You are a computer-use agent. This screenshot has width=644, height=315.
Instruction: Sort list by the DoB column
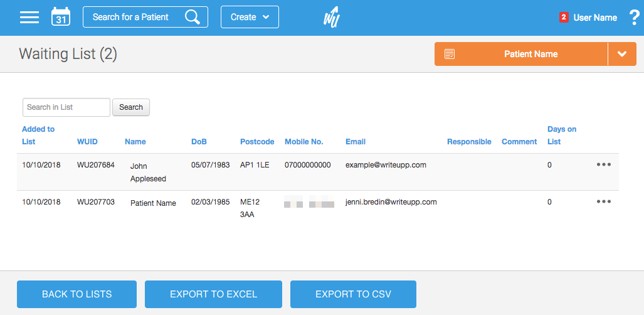(199, 142)
